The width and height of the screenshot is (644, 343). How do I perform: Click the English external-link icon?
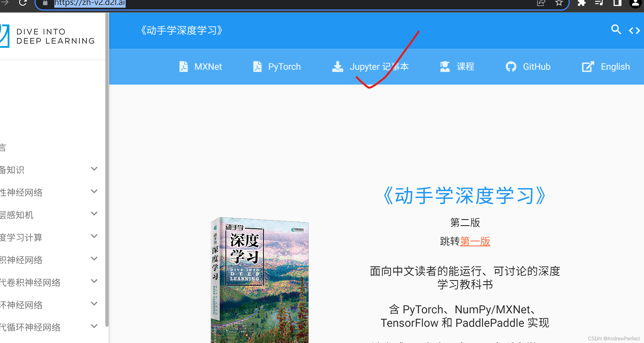click(587, 66)
